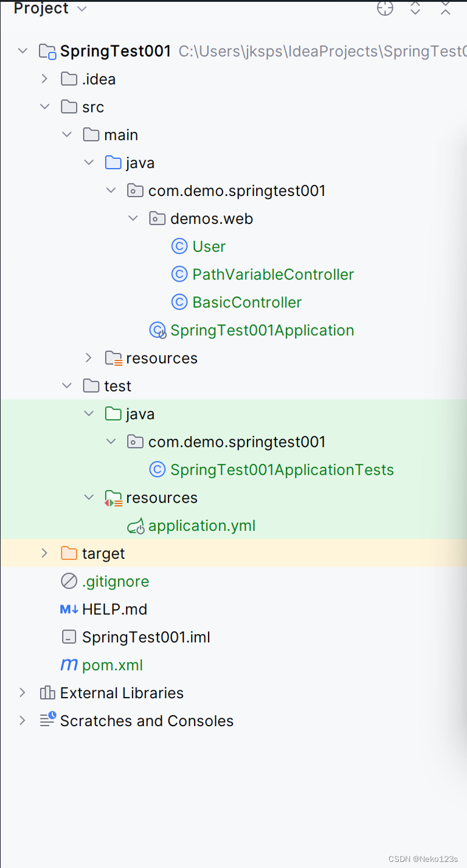Click the SpringTest001Application run class icon
467x868 pixels.
[157, 331]
